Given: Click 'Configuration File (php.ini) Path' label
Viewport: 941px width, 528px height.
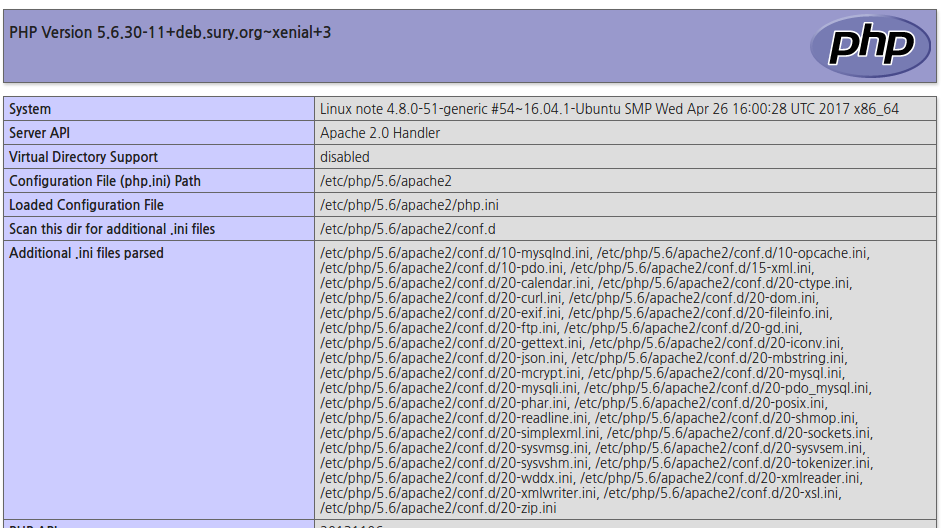Looking at the screenshot, I should [104, 181].
